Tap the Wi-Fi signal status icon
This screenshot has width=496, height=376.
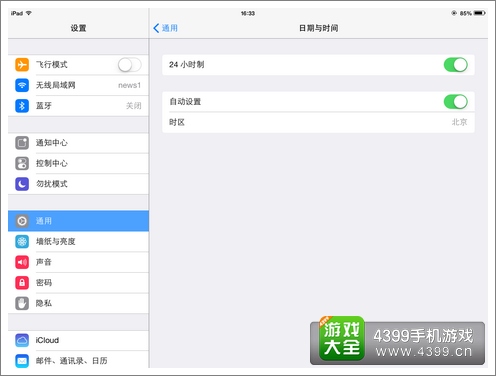click(x=29, y=13)
